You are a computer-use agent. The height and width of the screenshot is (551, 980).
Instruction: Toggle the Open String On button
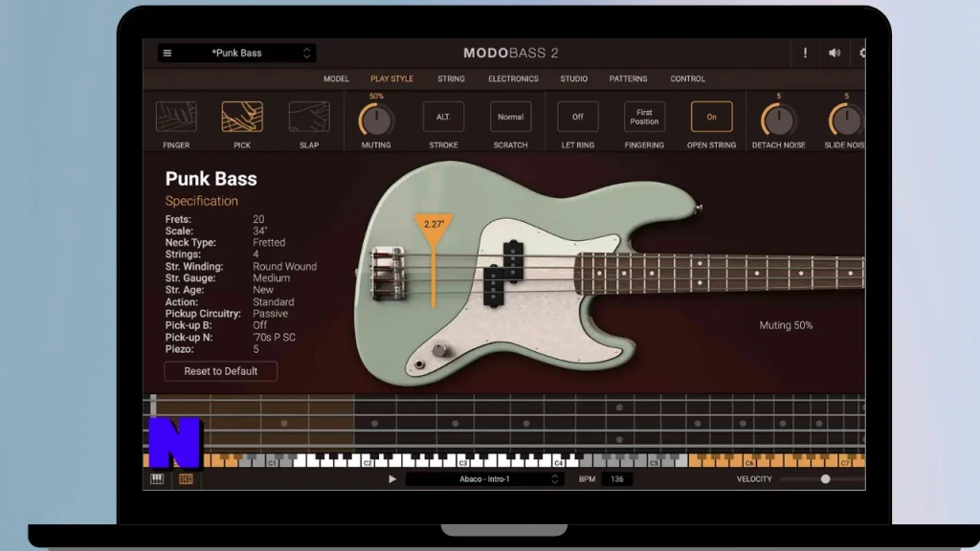point(711,117)
